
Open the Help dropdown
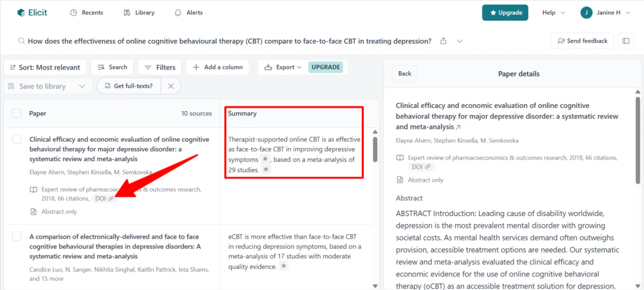554,12
